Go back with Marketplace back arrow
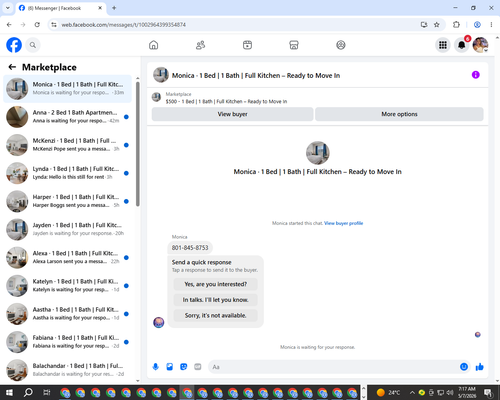 point(12,67)
